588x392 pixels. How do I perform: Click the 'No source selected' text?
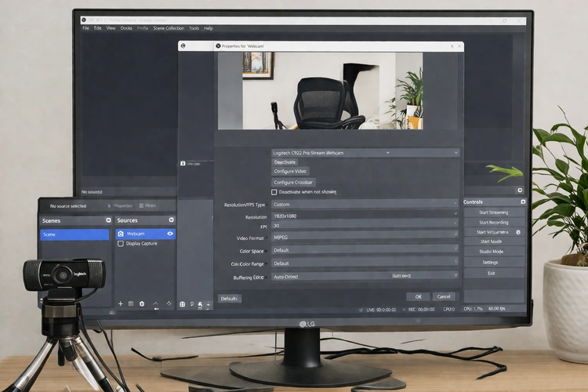click(68, 206)
